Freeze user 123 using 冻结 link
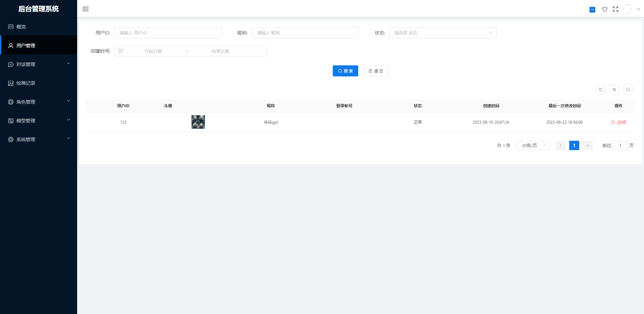Viewport: 644px width, 314px height. (x=619, y=122)
